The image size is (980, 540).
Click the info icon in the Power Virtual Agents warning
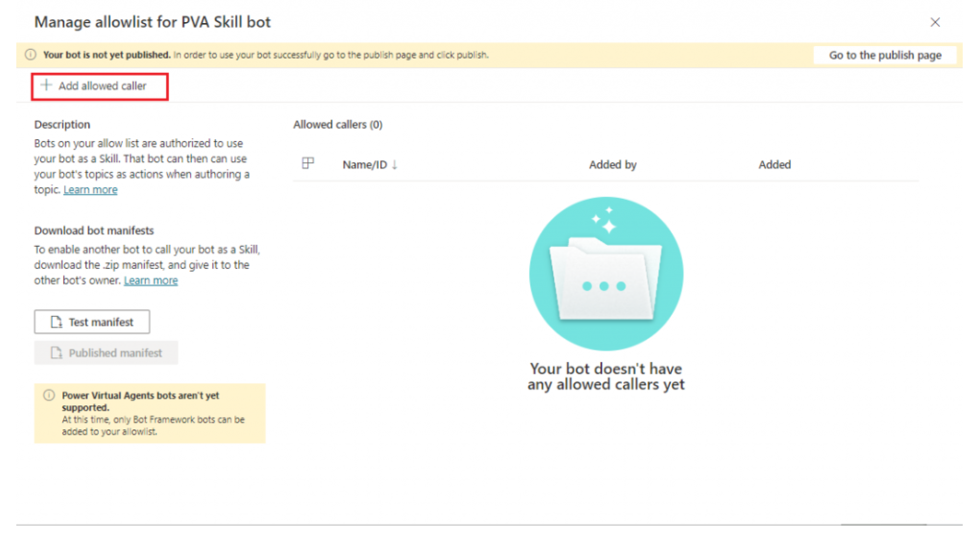pos(49,395)
